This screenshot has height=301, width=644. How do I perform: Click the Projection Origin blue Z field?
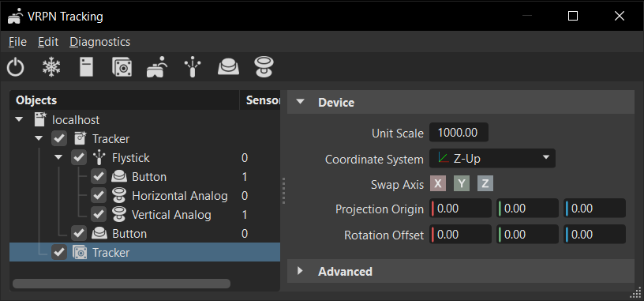point(595,209)
